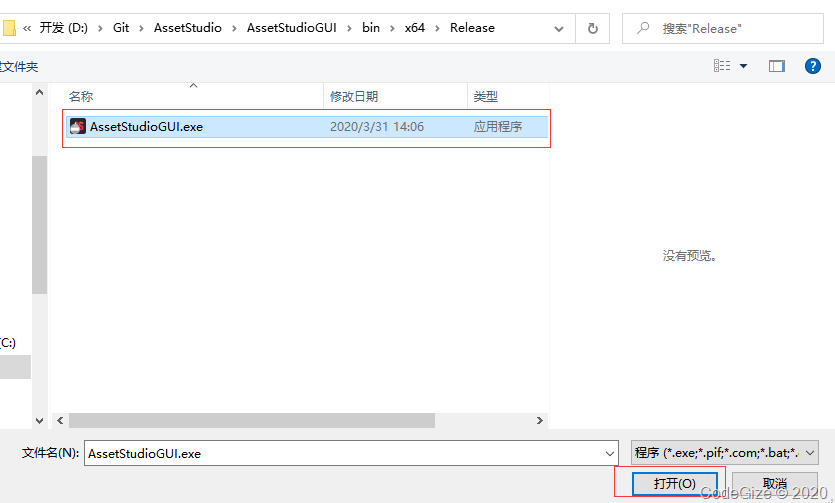Click the view layout icon
The height and width of the screenshot is (503, 835).
(722, 65)
